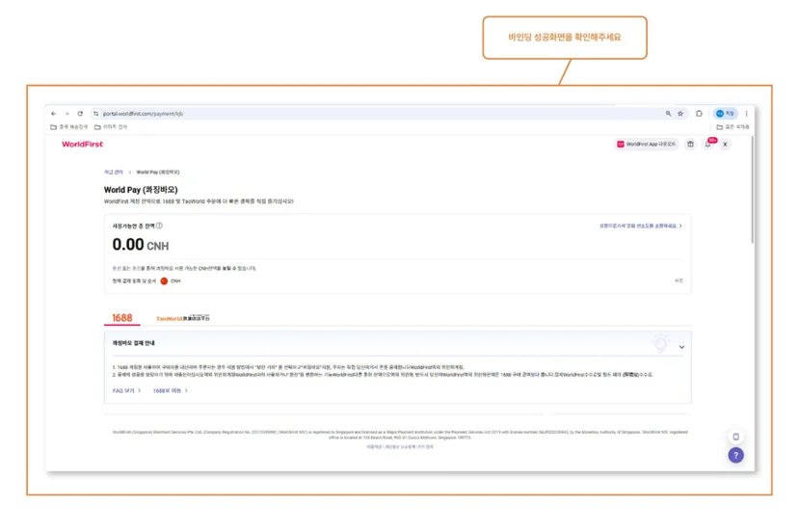Click the WorldFirst App download button
This screenshot has height=532, width=798.
click(647, 144)
